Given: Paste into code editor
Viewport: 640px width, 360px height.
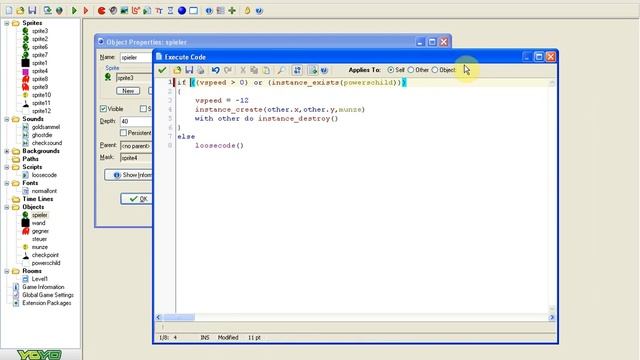Looking at the screenshot, I should pos(266,70).
